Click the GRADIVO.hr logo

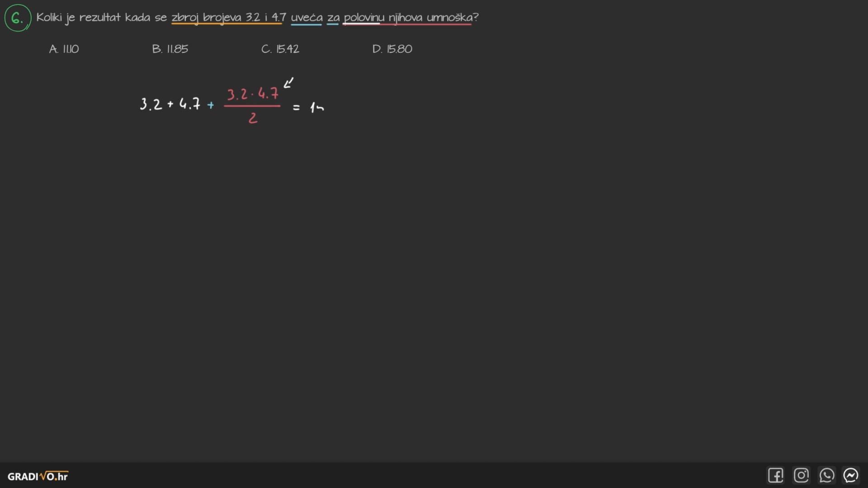[x=38, y=476]
